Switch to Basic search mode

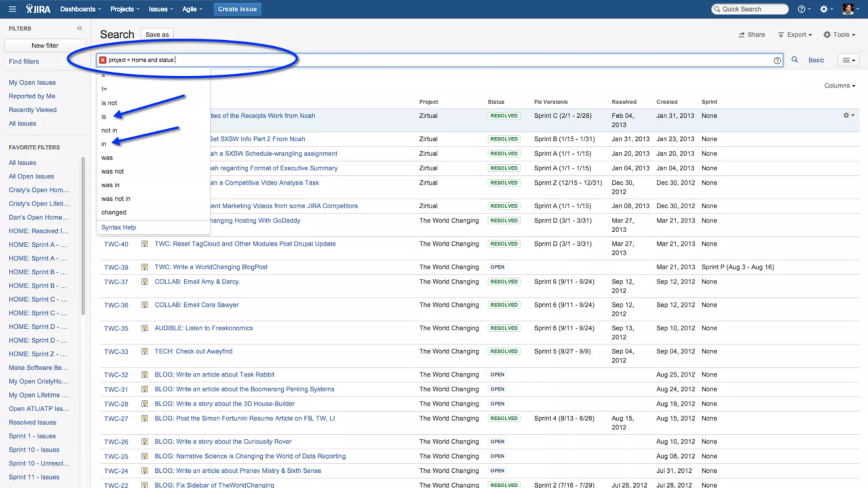816,60
